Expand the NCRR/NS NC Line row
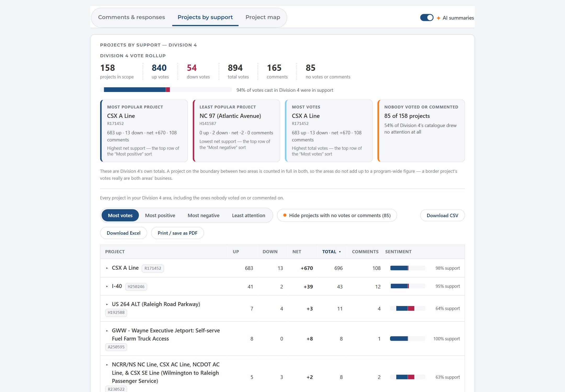Image resolution: width=565 pixels, height=392 pixels. [107, 365]
